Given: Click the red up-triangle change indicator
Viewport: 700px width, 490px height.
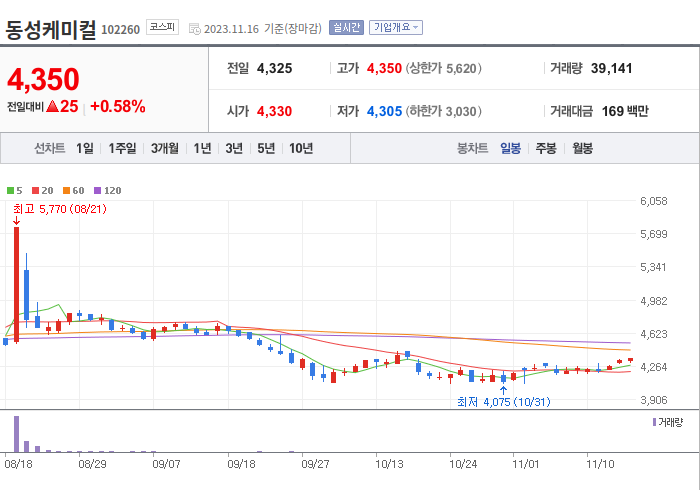Looking at the screenshot, I should point(52,106).
